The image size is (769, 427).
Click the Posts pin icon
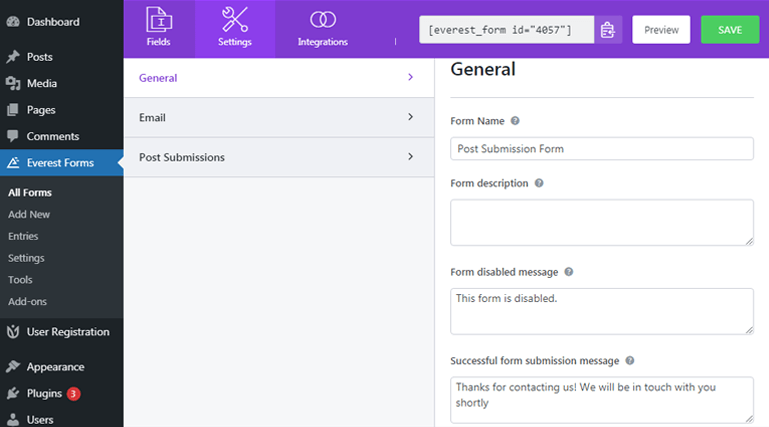pyautogui.click(x=13, y=57)
